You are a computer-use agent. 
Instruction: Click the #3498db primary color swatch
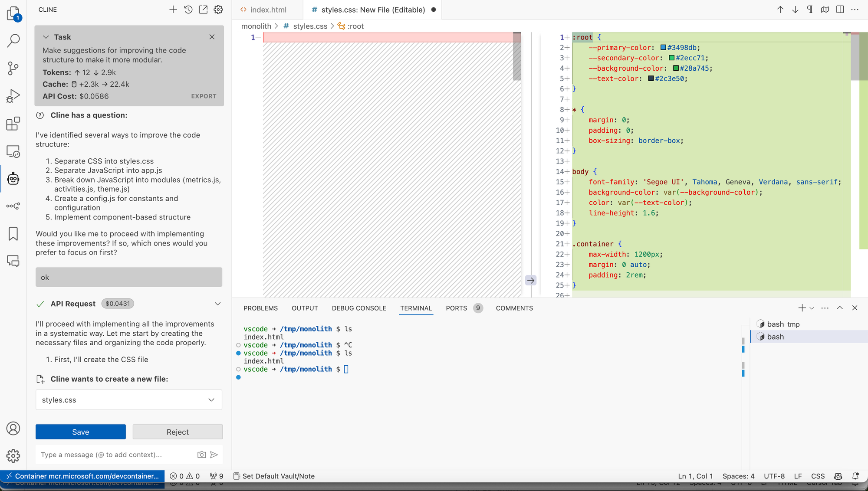coord(663,48)
